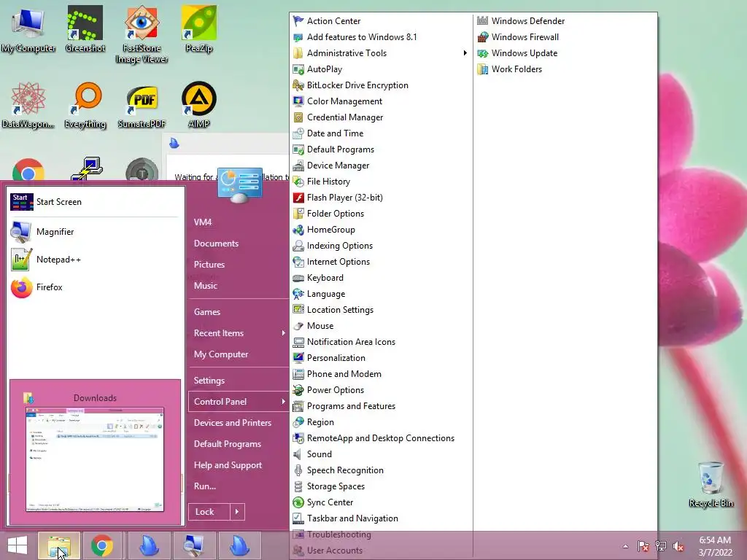Click the Windows Start button
747x560 pixels.
pos(18,545)
